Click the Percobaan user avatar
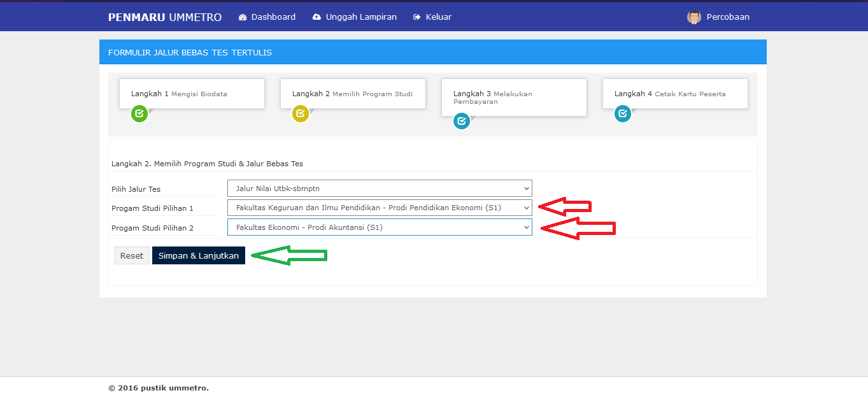This screenshot has width=868, height=393. click(x=694, y=17)
